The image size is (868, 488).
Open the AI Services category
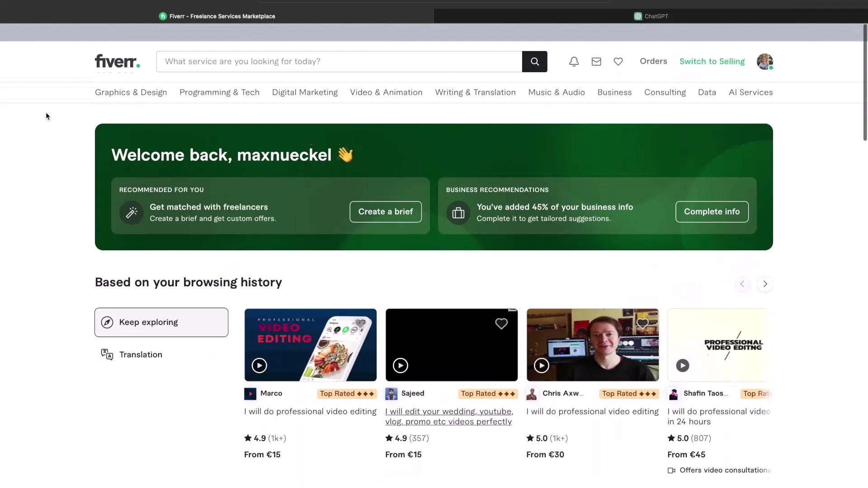click(750, 93)
